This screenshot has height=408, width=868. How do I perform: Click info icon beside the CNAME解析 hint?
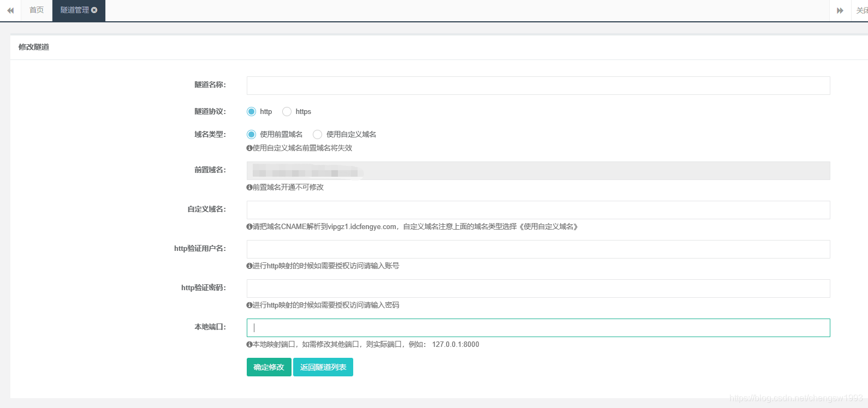pos(249,227)
